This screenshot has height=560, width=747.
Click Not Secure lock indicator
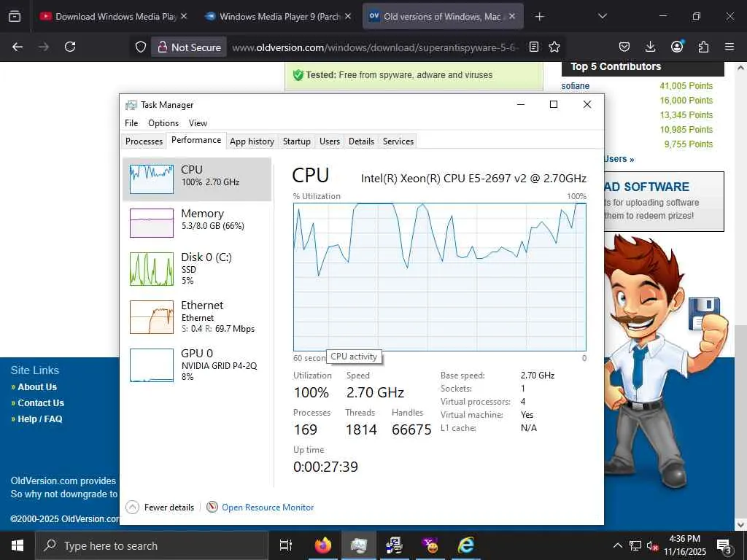click(189, 47)
